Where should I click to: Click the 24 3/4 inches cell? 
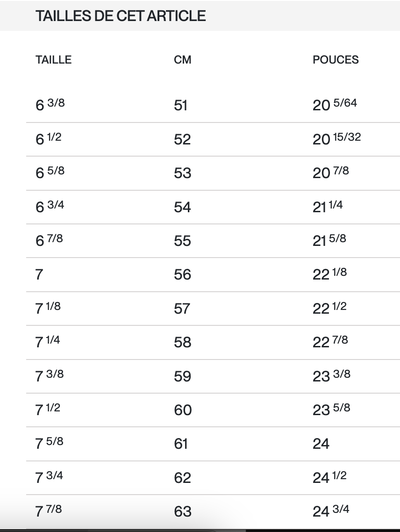coord(331,511)
